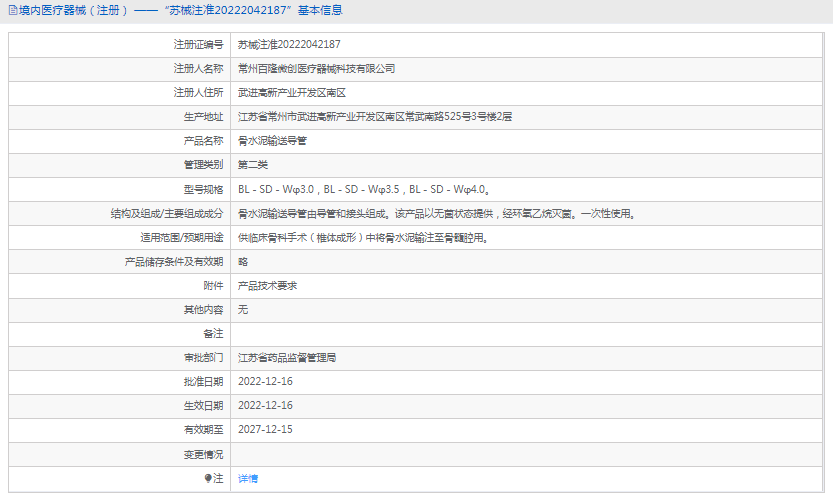Screen dimensions: 833x499
Task: Click the 结构及组成/主要组成成分 label
Action: pos(167,214)
